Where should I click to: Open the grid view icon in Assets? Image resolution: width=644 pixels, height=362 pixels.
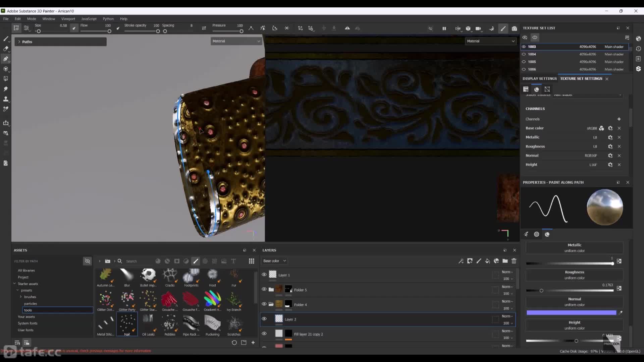(251, 261)
